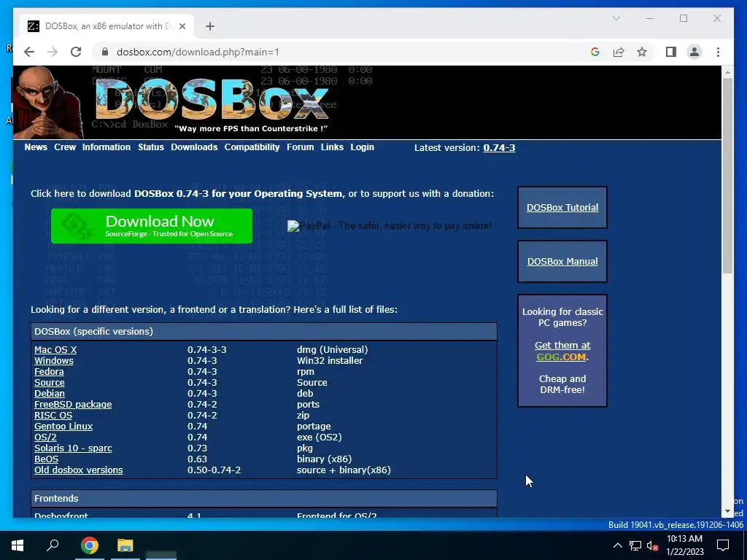The image size is (747, 560).
Task: Bookmark this page with the star
Action: click(x=642, y=52)
